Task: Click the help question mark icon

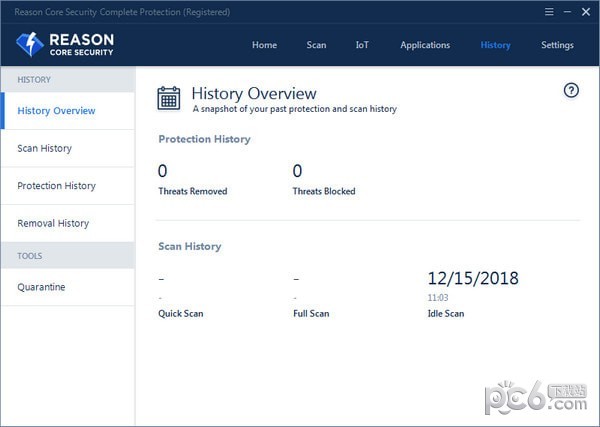Action: pos(571,91)
